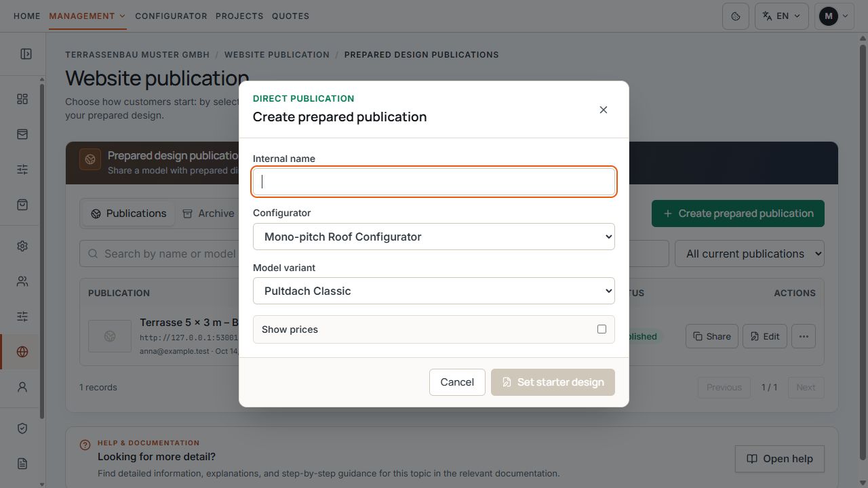
Task: Open Configurator in top navigation
Action: [x=171, y=16]
